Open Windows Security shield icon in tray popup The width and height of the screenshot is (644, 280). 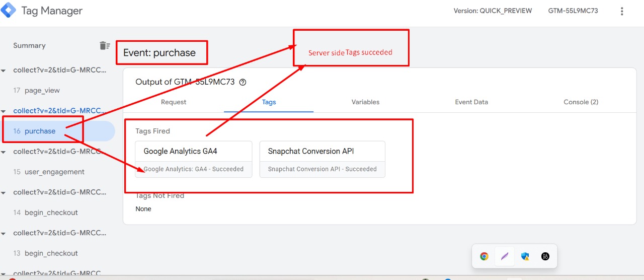tap(525, 256)
